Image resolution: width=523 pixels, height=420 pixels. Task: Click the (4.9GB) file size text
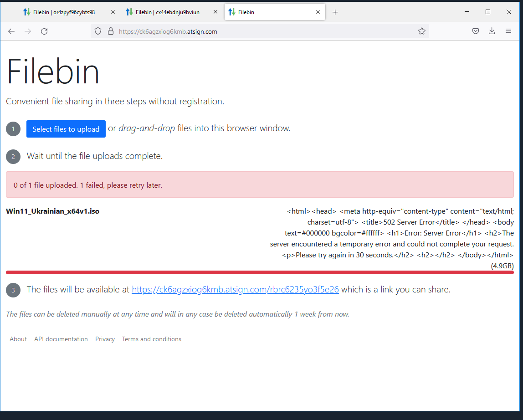(502, 266)
